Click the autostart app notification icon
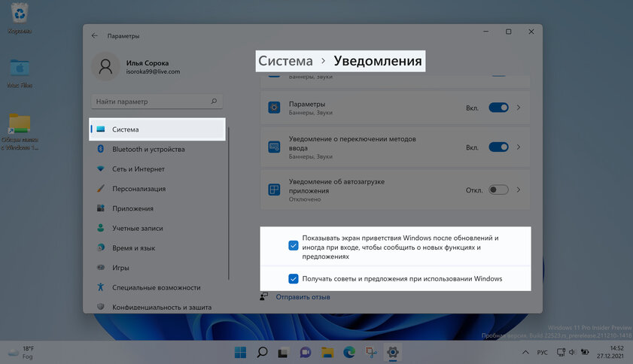The height and width of the screenshot is (364, 633). (274, 190)
